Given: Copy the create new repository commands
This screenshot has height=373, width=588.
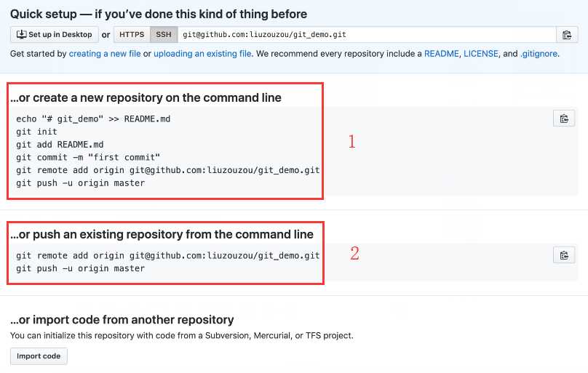Looking at the screenshot, I should (x=564, y=119).
